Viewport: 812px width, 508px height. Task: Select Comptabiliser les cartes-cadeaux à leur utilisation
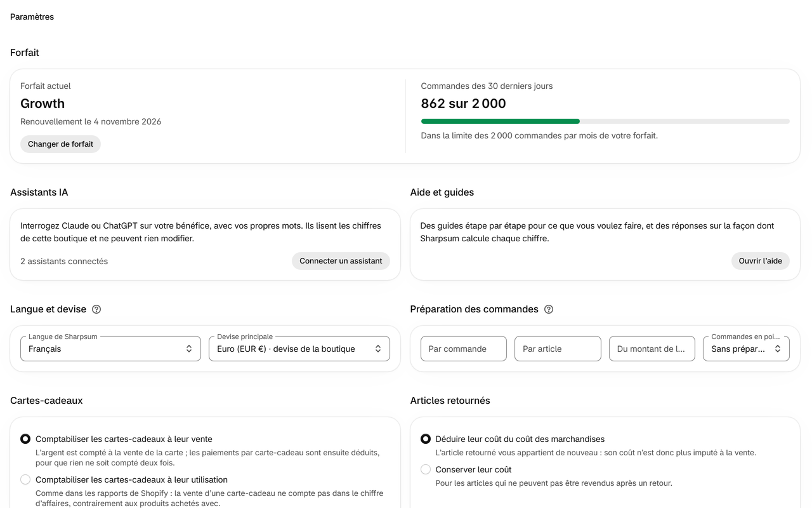[x=25, y=479]
